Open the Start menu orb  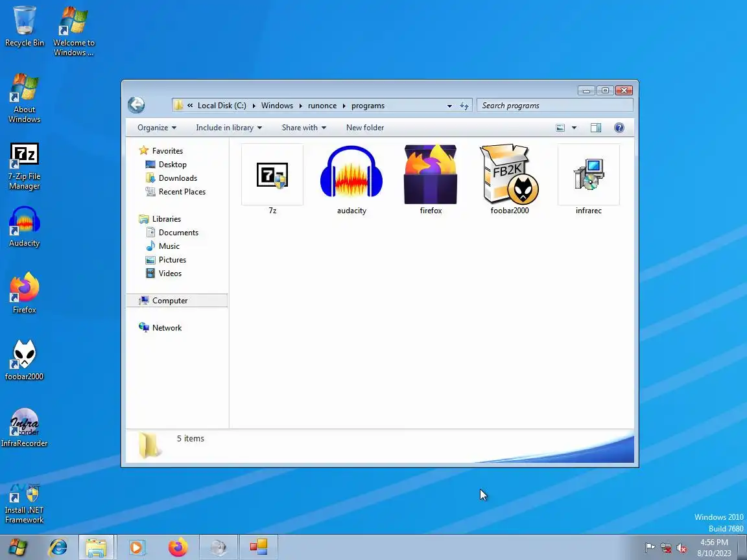click(x=18, y=547)
